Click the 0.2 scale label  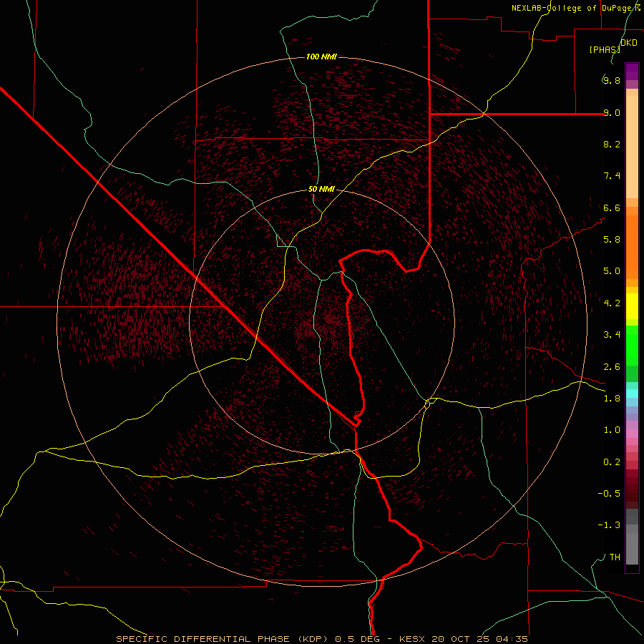tap(612, 462)
